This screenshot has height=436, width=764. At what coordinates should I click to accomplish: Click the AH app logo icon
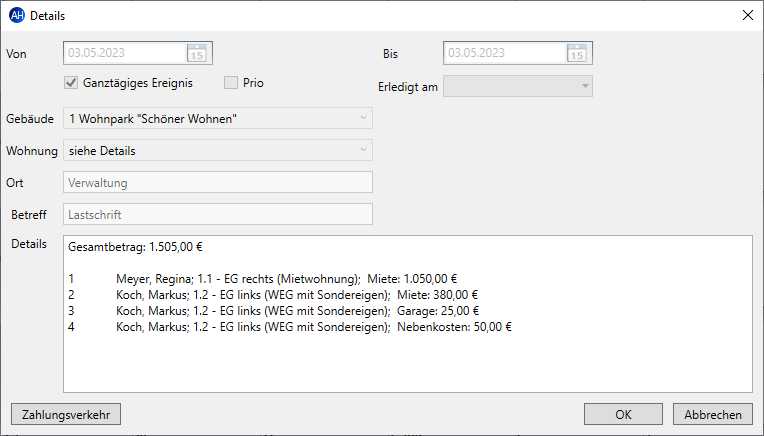(x=17, y=15)
